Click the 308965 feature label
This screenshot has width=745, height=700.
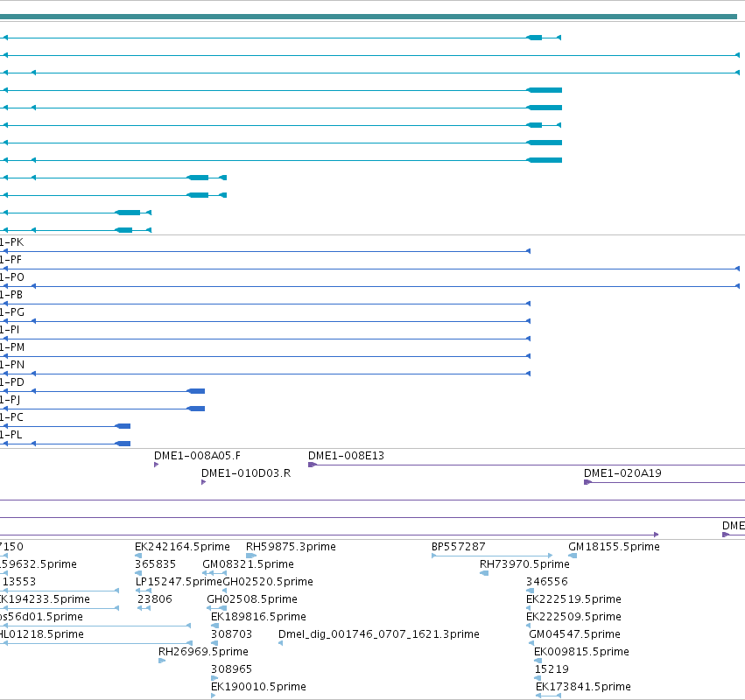coord(231,669)
